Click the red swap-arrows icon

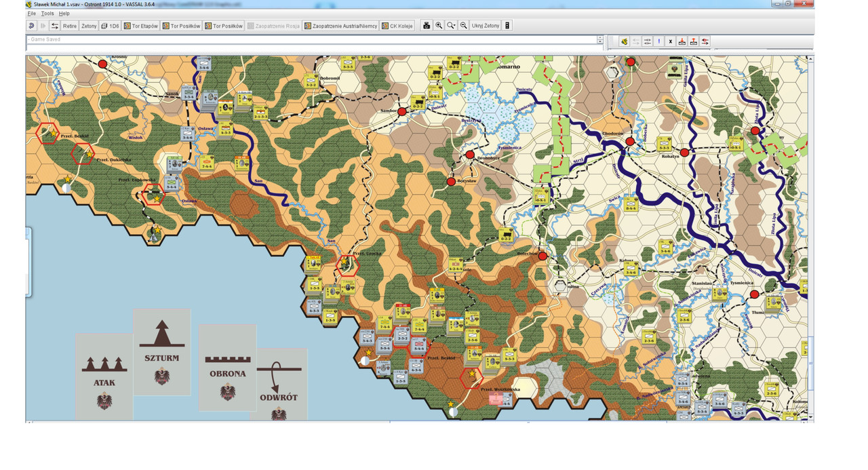coord(705,41)
